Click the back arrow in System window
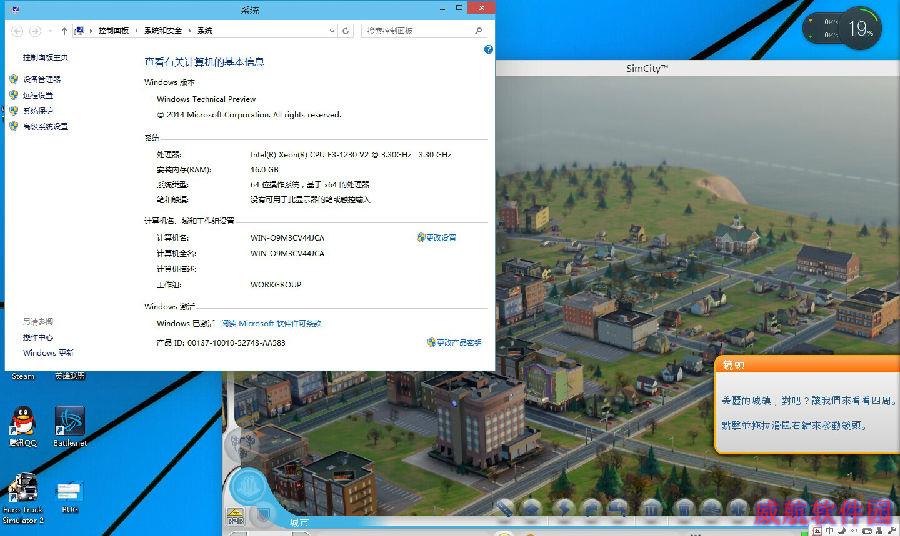Viewport: 900px width, 536px height. click(17, 31)
